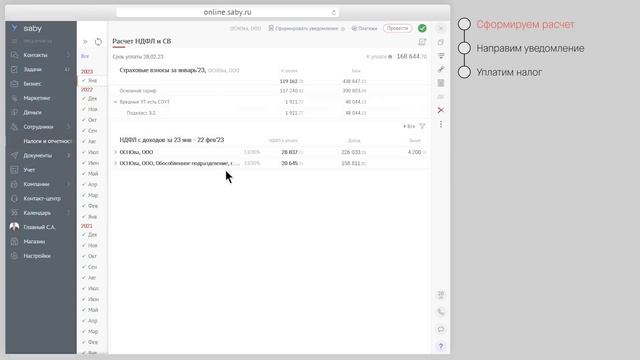Click the Срок уплаты 28.02.23 text
Image resolution: width=640 pixels, height=360 pixels.
click(138, 57)
